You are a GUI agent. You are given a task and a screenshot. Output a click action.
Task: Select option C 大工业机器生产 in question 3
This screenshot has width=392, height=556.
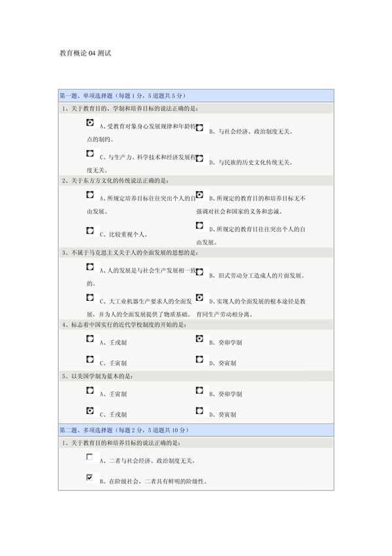89,298
